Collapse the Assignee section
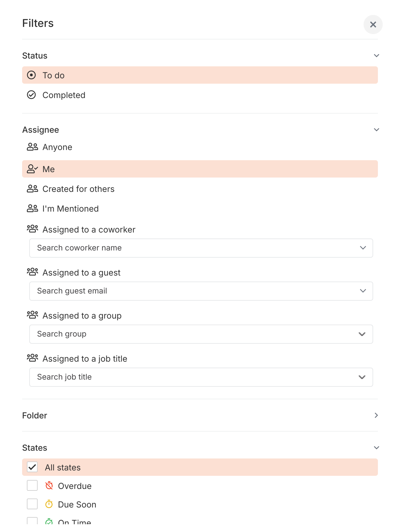This screenshot has height=532, width=400. pyautogui.click(x=376, y=130)
